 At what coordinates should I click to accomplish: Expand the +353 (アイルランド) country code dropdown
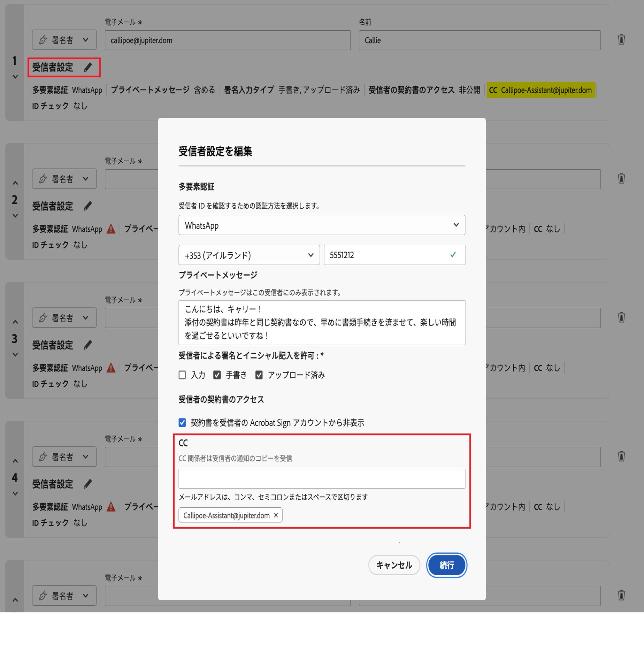[249, 255]
